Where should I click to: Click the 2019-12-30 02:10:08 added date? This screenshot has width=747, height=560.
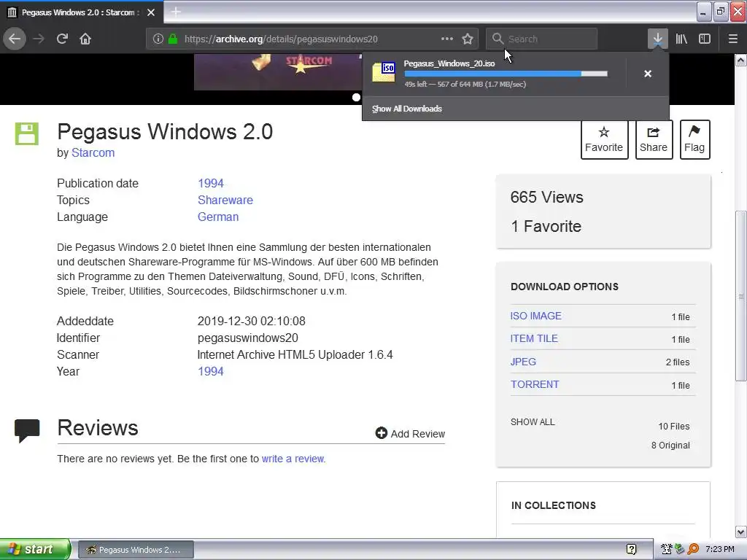click(252, 322)
